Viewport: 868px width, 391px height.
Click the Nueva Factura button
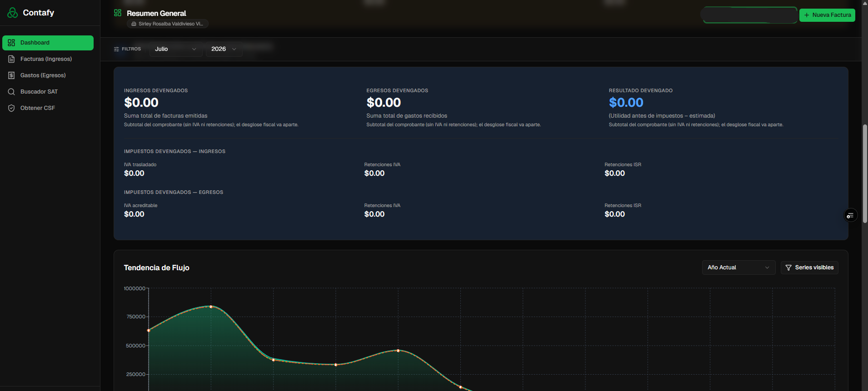click(x=827, y=15)
